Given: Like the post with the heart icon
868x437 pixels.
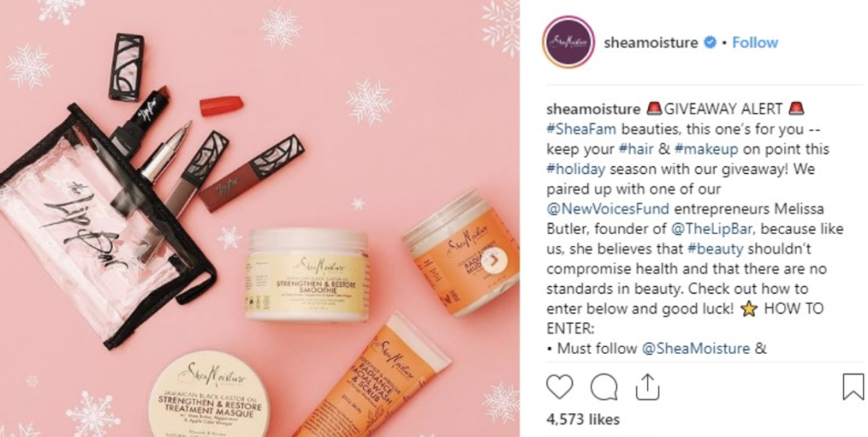Looking at the screenshot, I should click(x=559, y=387).
